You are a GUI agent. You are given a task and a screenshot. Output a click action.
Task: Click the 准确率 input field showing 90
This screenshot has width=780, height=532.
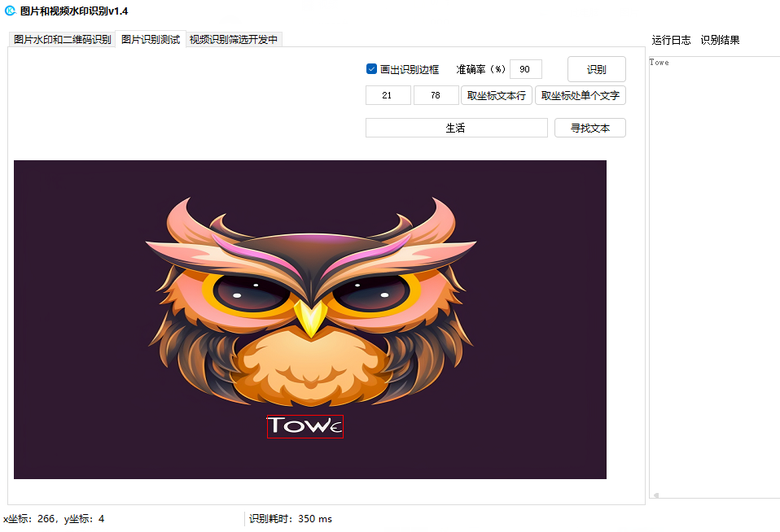click(526, 69)
